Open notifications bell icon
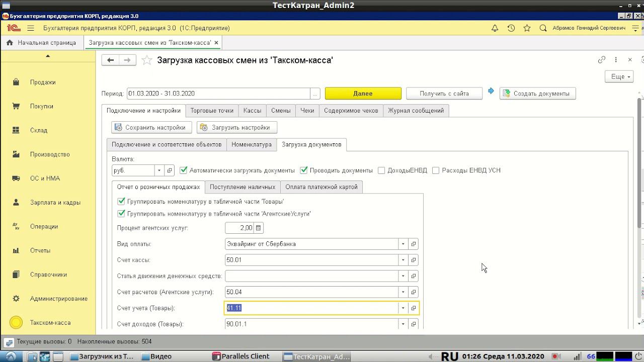Viewport: 644px width, 362px height. (495, 28)
